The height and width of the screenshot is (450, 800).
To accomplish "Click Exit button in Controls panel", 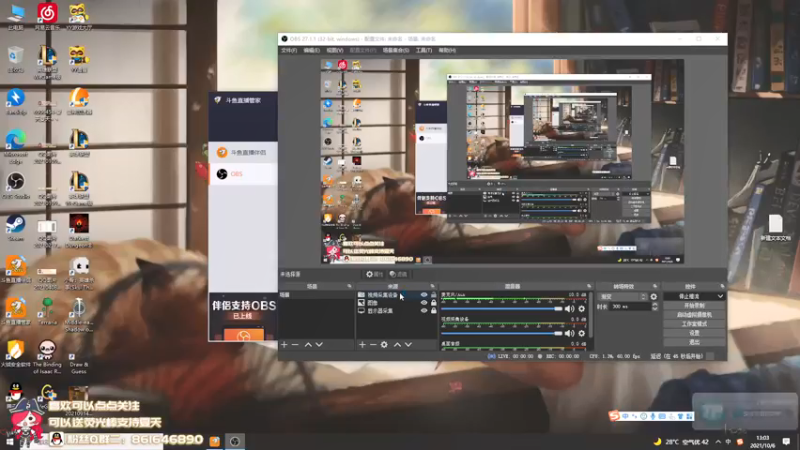I will point(694,342).
